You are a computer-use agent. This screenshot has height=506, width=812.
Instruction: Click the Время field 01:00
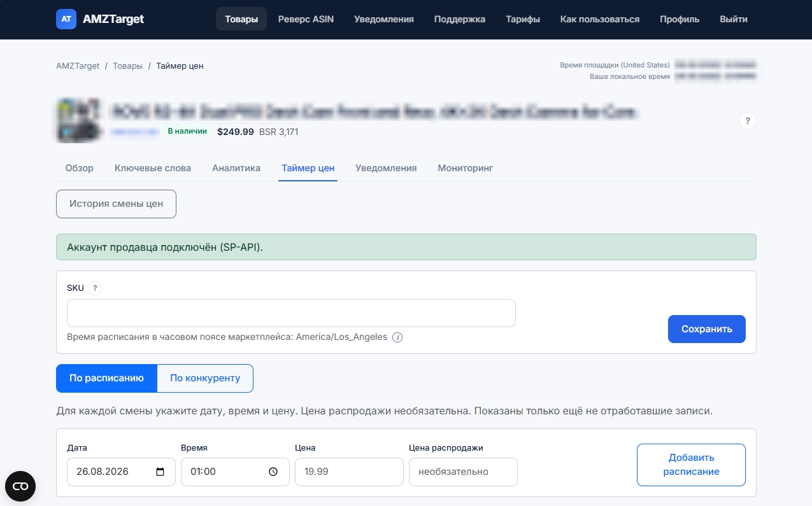tap(235, 472)
